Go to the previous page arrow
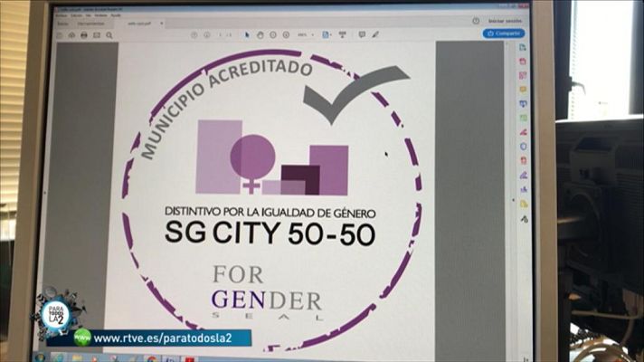Screen dimensions: 644x362 [194, 35]
